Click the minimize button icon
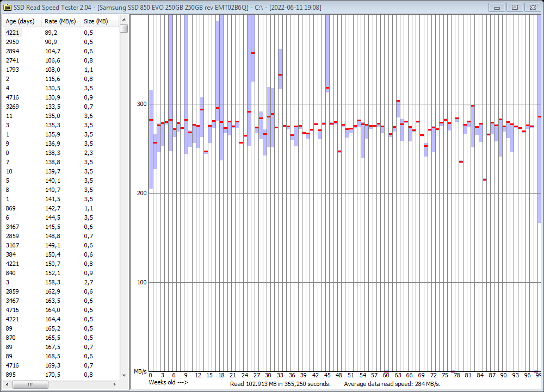544x392 pixels. click(496, 7)
